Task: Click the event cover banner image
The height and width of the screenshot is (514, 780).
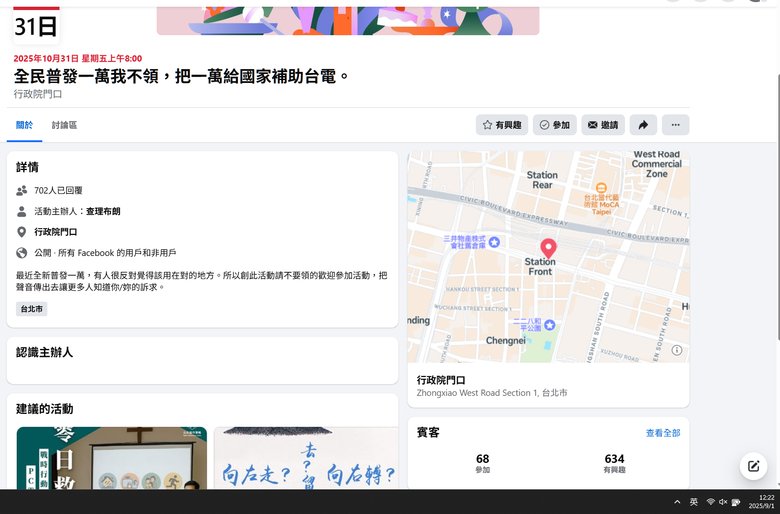Action: (x=348, y=21)
